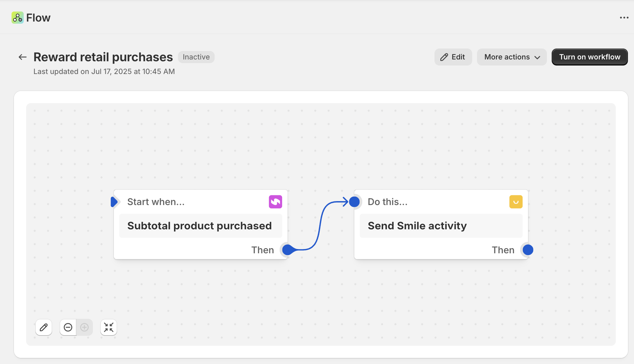This screenshot has width=634, height=364.
Task: Click the Inactive status badge
Action: (x=196, y=57)
